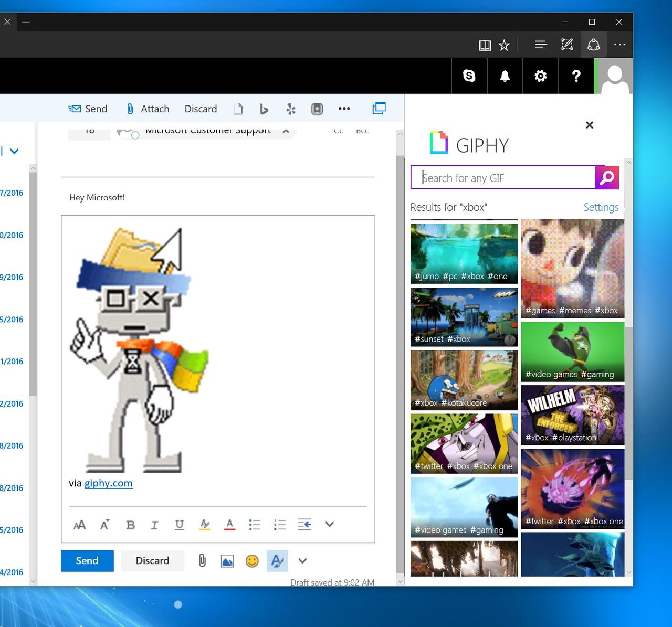The width and height of the screenshot is (672, 627).
Task: Click the Bcc recipient option
Action: coord(362,131)
